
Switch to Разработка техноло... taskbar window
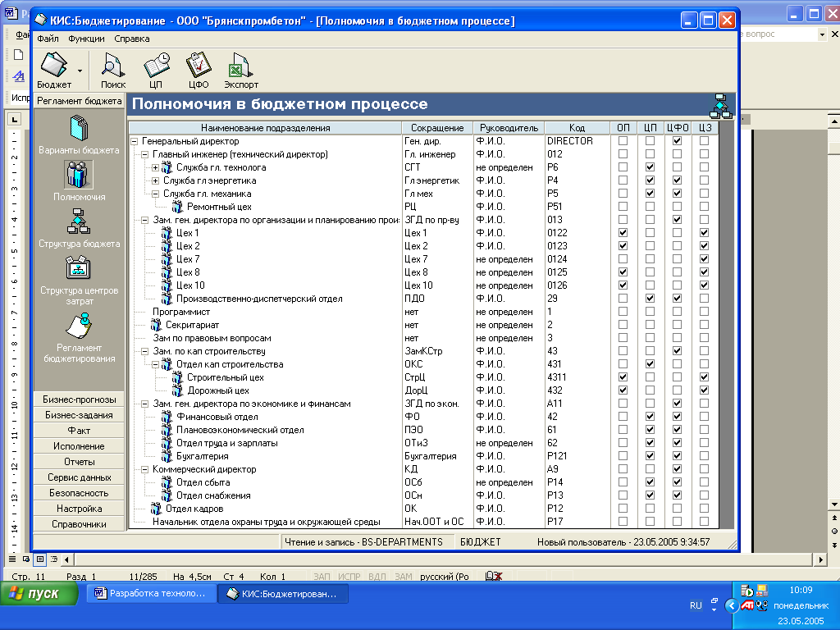click(x=151, y=593)
